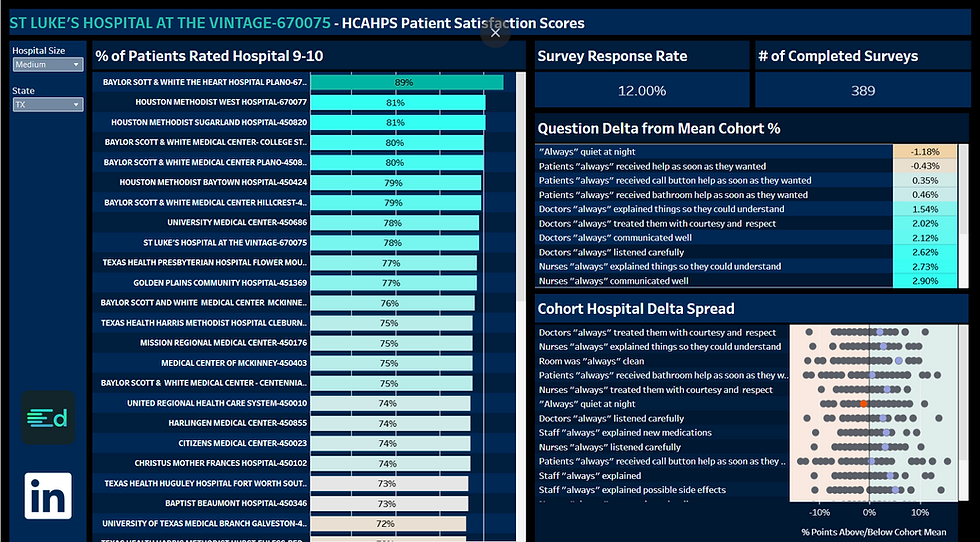Open the LinkedIn icon link

point(48,496)
